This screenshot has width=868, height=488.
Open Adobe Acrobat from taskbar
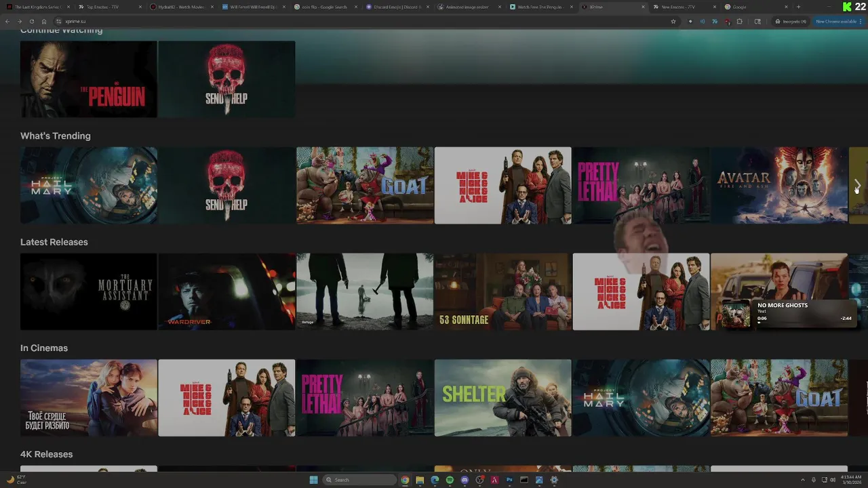tap(494, 480)
